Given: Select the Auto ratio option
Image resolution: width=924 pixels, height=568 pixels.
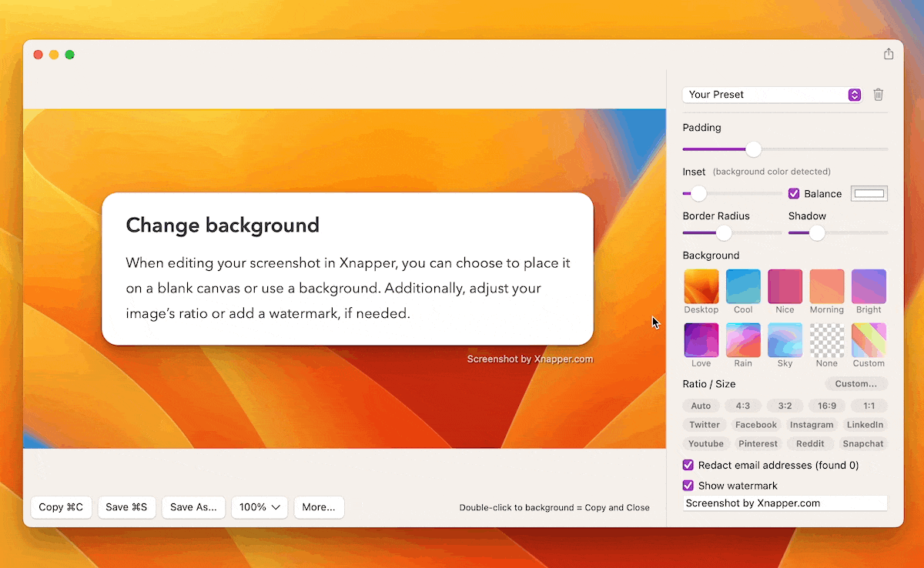Looking at the screenshot, I should point(701,406).
